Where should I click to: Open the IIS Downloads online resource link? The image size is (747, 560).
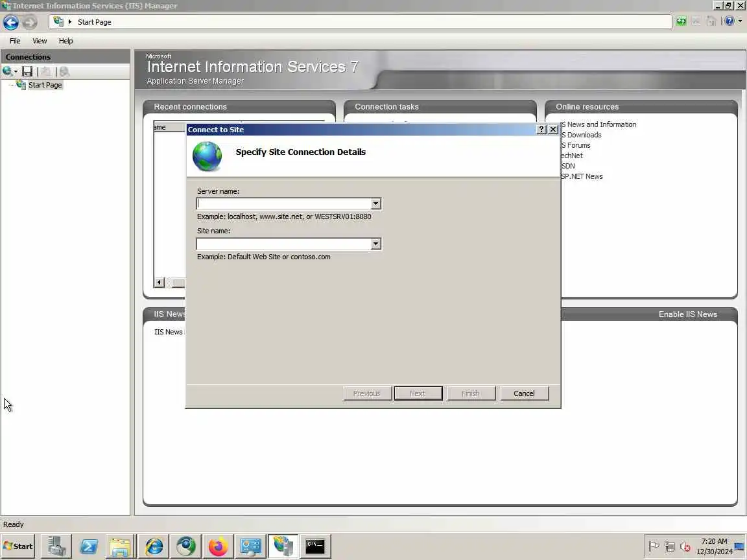pos(581,135)
